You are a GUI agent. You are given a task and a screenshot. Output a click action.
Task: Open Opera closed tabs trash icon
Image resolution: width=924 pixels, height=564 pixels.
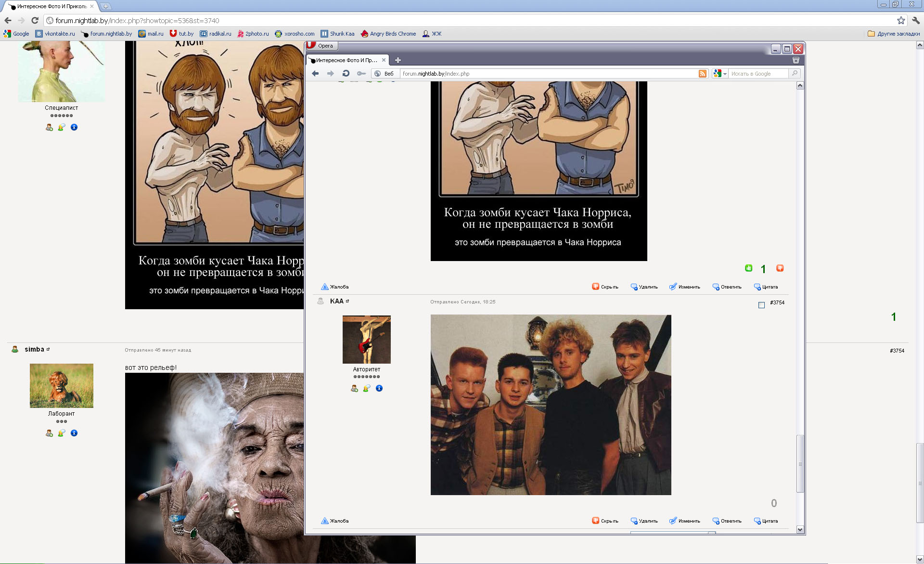(x=796, y=60)
